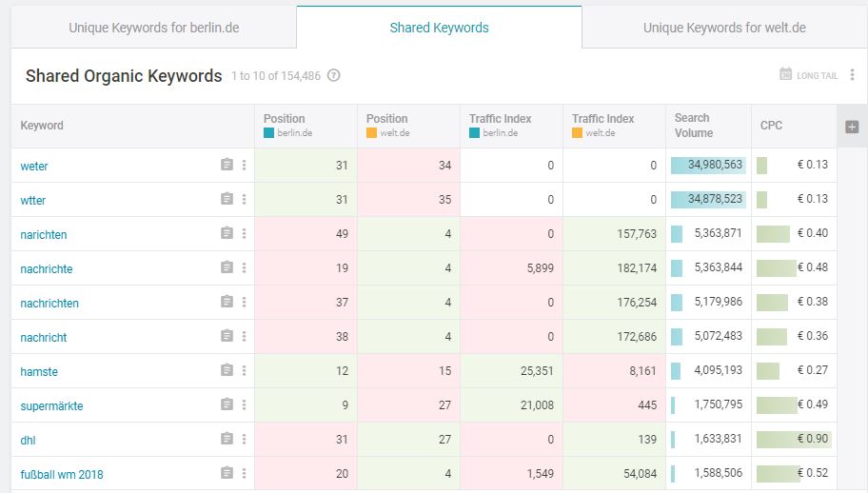The image size is (868, 493).
Task: Open table options menu next to LONG TAIL
Action: [853, 74]
